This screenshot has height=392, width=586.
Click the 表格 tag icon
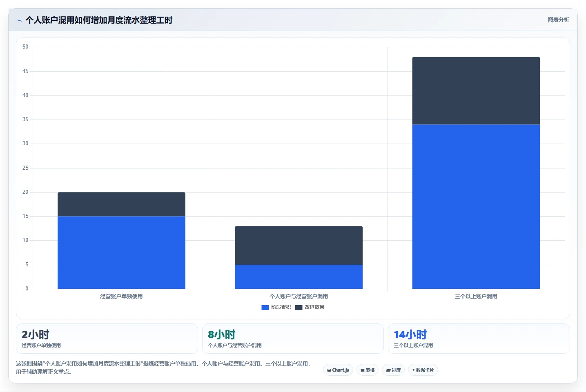(362, 370)
